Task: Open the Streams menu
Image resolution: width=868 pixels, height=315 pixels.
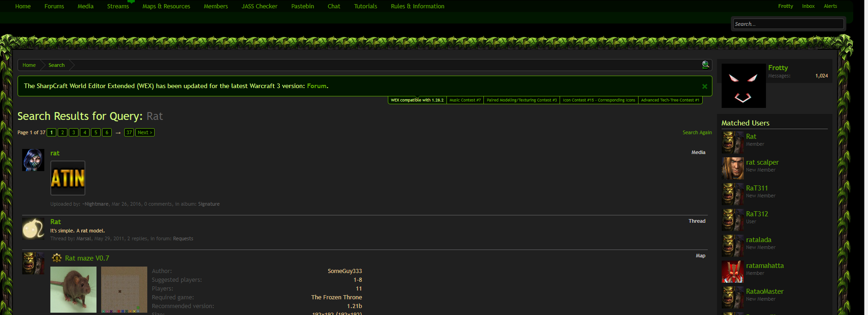Action: pyautogui.click(x=118, y=6)
